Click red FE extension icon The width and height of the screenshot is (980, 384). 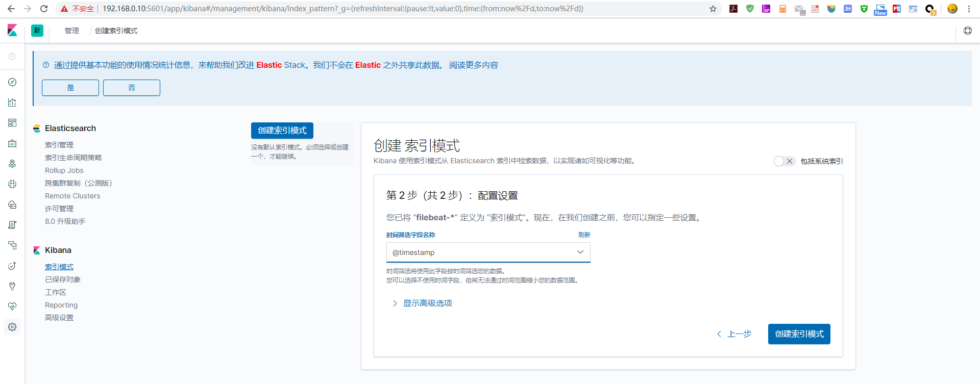click(x=897, y=9)
